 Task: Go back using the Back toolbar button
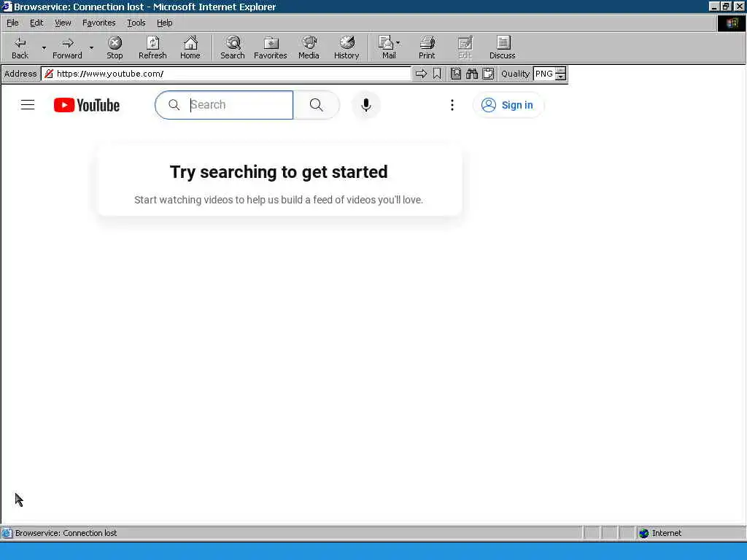click(20, 47)
